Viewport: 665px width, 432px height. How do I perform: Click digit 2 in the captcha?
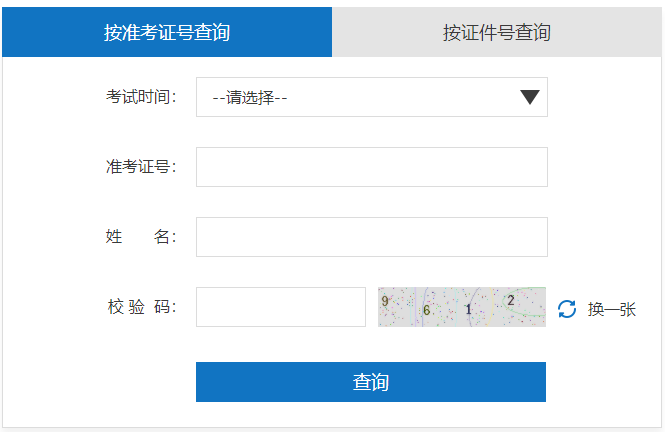(511, 301)
